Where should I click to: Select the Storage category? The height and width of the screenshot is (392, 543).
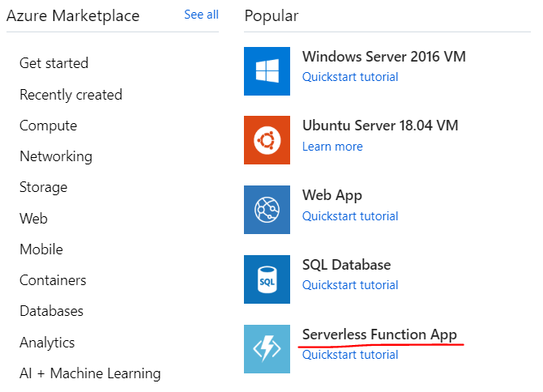coord(44,187)
